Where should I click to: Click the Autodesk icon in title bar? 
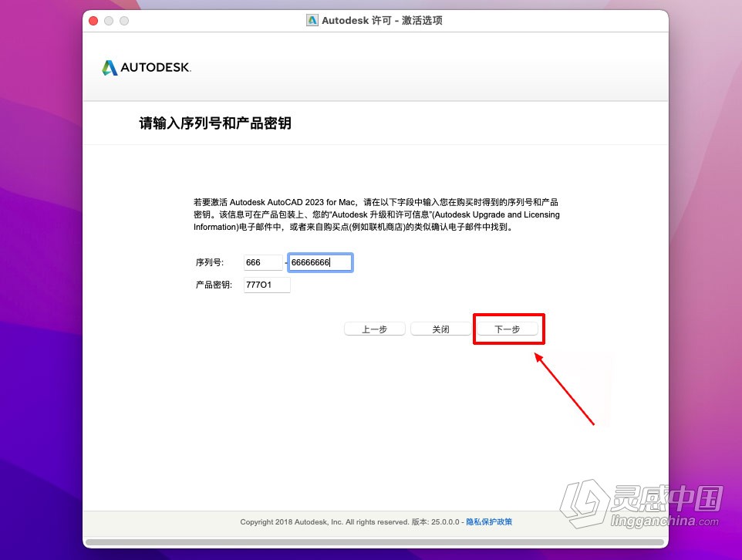point(312,20)
